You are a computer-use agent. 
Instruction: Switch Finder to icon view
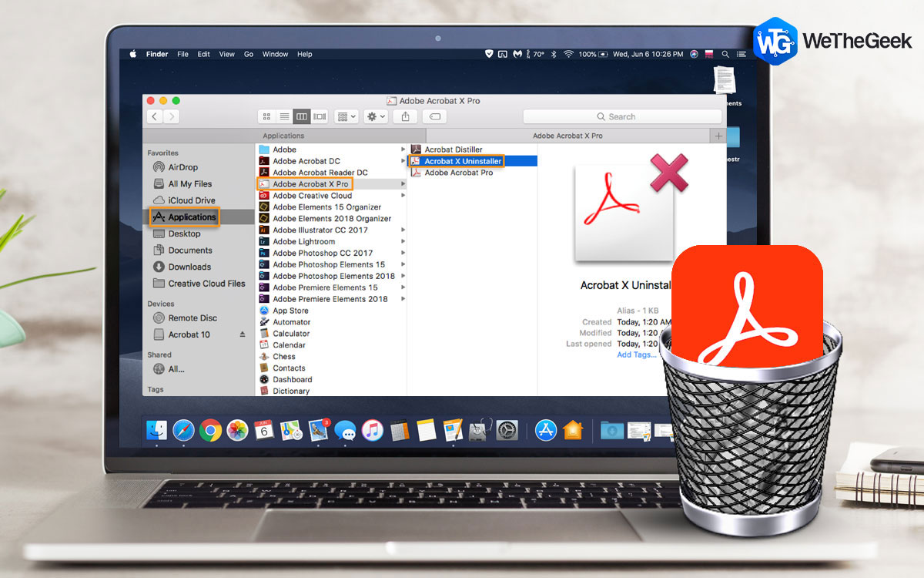click(266, 116)
